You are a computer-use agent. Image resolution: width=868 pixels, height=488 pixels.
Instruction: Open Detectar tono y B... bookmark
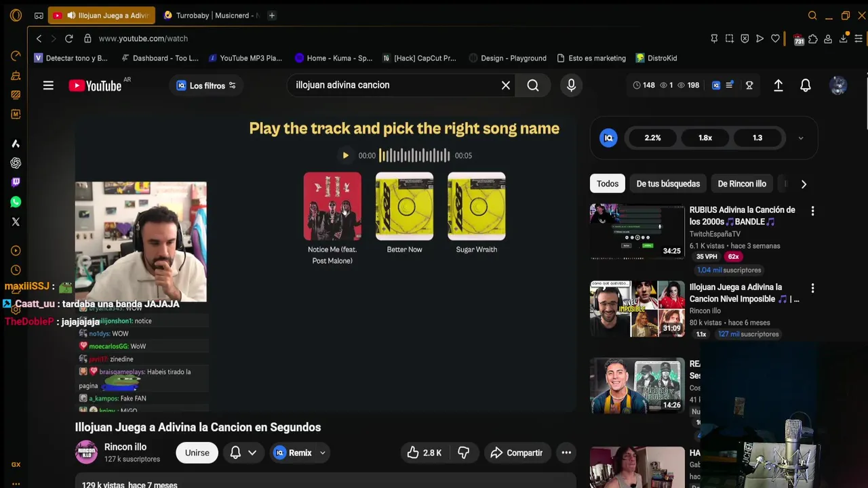click(71, 58)
